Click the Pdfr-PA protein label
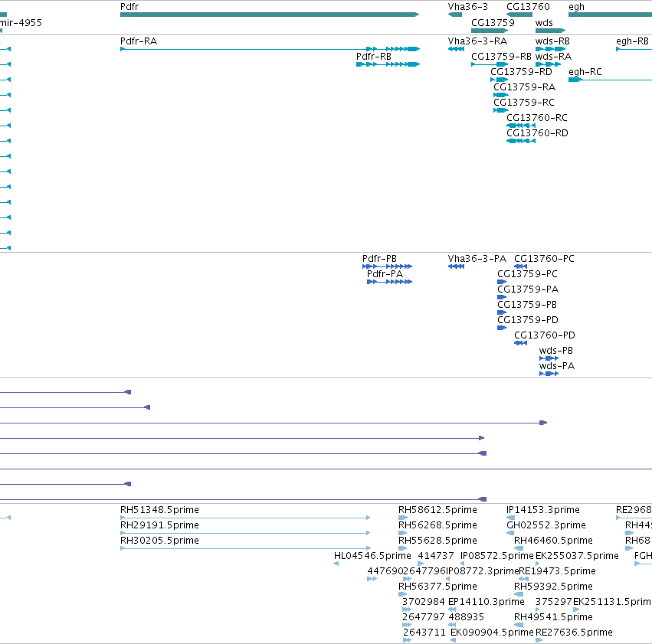The width and height of the screenshot is (652, 644). click(x=385, y=274)
